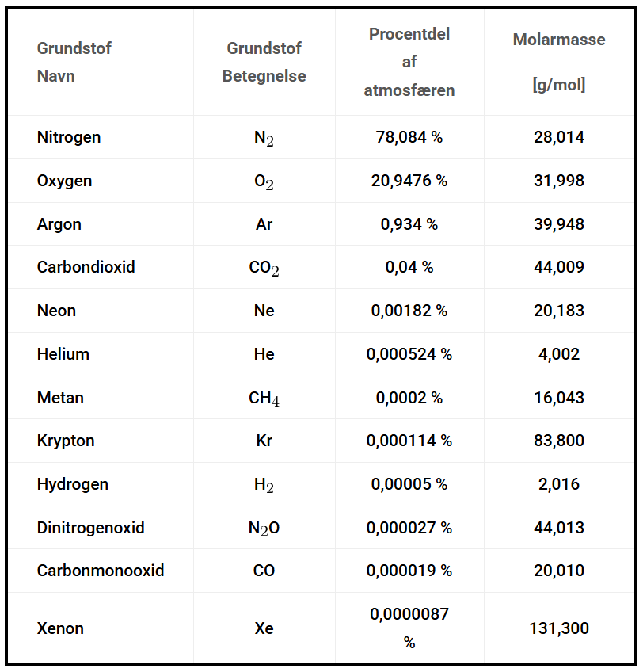The width and height of the screenshot is (643, 672).
Task: Click the Argon row label
Action: (59, 224)
